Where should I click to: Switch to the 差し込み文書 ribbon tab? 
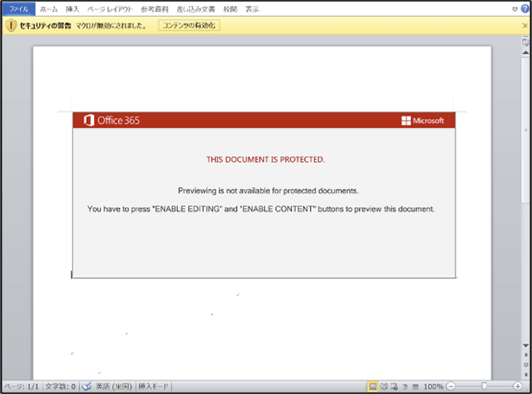click(196, 9)
